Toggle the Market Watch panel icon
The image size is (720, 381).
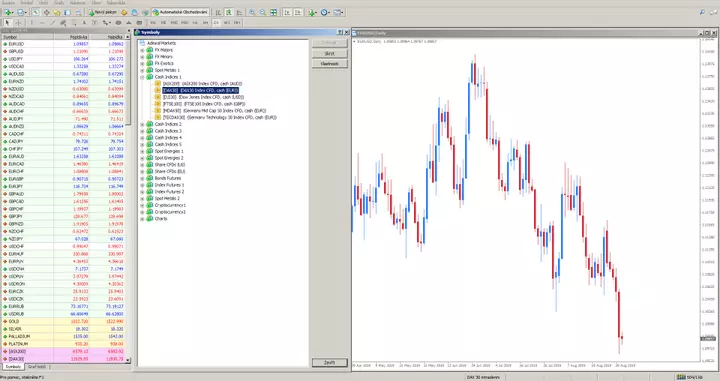pyautogui.click(x=35, y=12)
